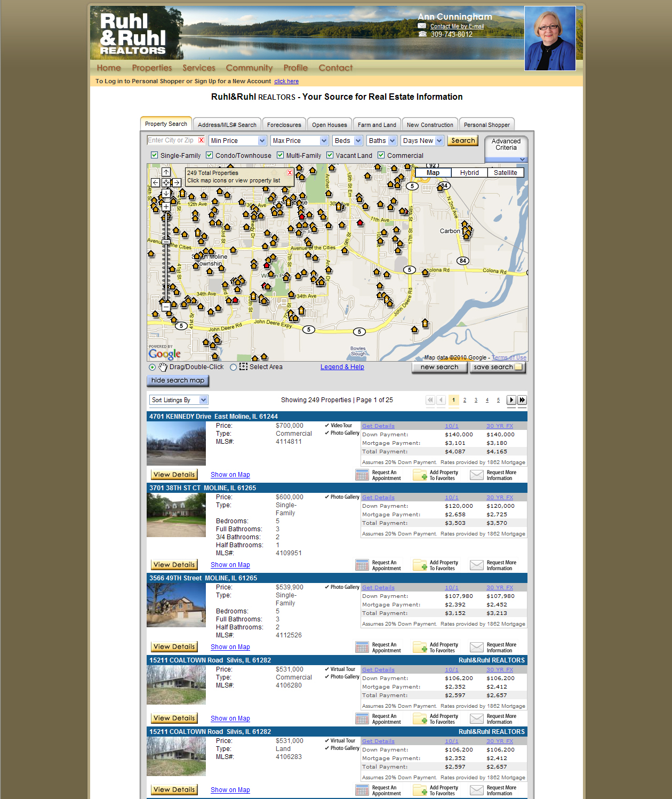Request appointment for Coaltown Road Commercial listing
Viewport: 672px width, 799px height.
click(378, 719)
